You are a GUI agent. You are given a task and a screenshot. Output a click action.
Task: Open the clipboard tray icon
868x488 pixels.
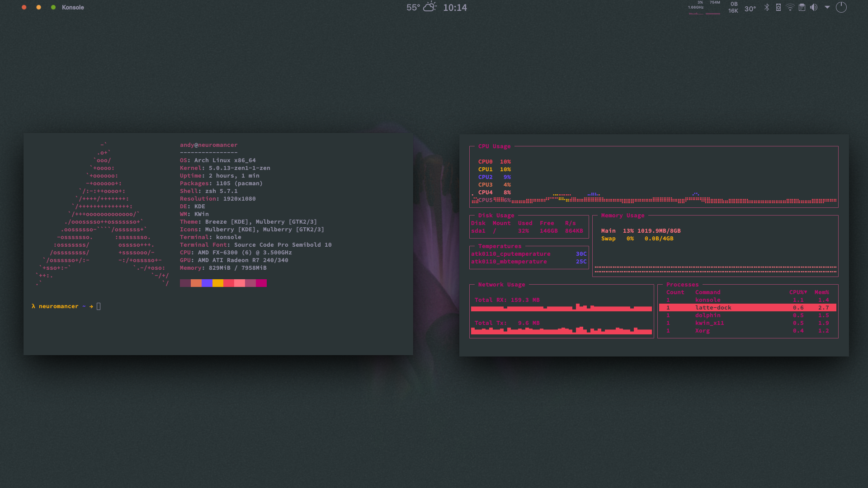coord(802,7)
